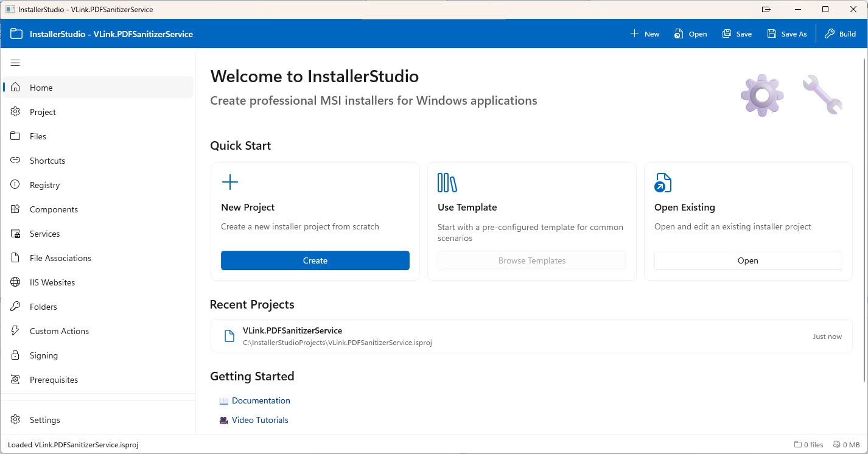Collapse the sidebar with the hamburger icon
The width and height of the screenshot is (868, 454).
click(15, 63)
